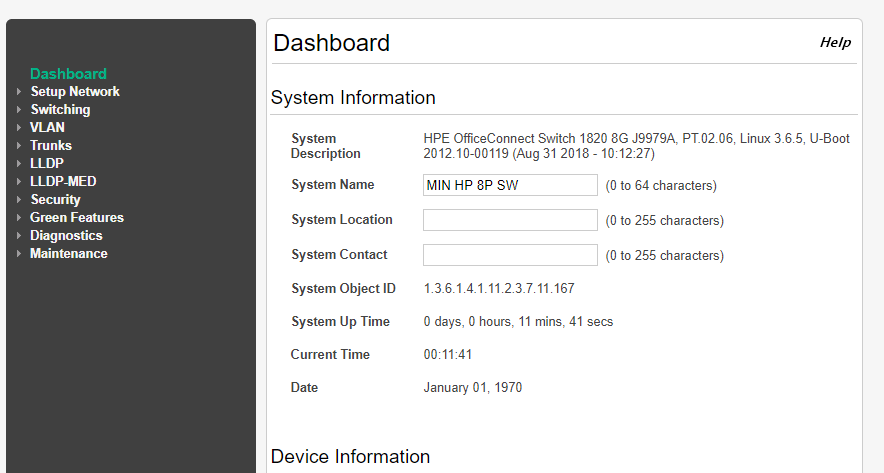Expand the LLDP menu arrow

click(x=19, y=163)
